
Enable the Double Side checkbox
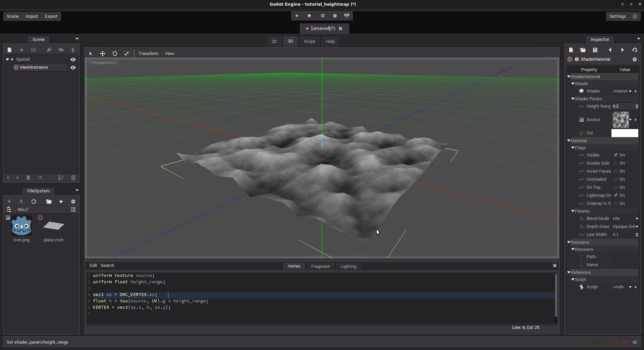(615, 163)
